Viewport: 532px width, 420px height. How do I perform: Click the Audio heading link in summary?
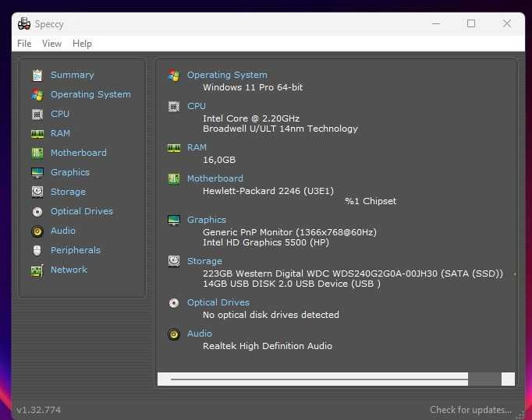click(x=200, y=334)
